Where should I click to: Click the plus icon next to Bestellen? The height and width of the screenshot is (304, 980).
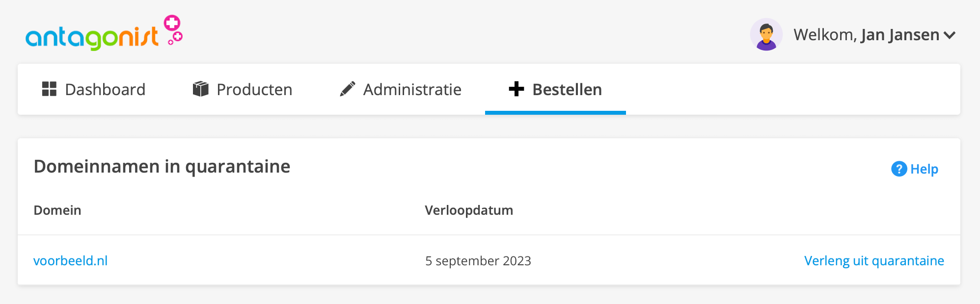(x=516, y=90)
